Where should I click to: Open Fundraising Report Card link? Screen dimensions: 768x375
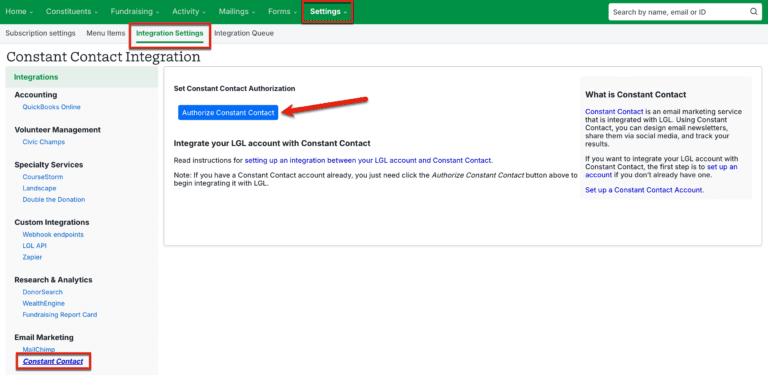[x=60, y=315]
